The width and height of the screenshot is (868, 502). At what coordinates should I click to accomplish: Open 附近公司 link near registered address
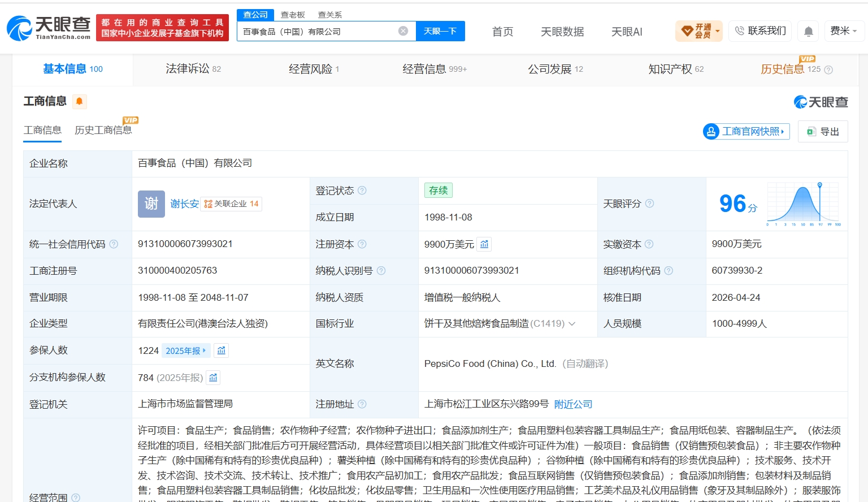pyautogui.click(x=573, y=404)
